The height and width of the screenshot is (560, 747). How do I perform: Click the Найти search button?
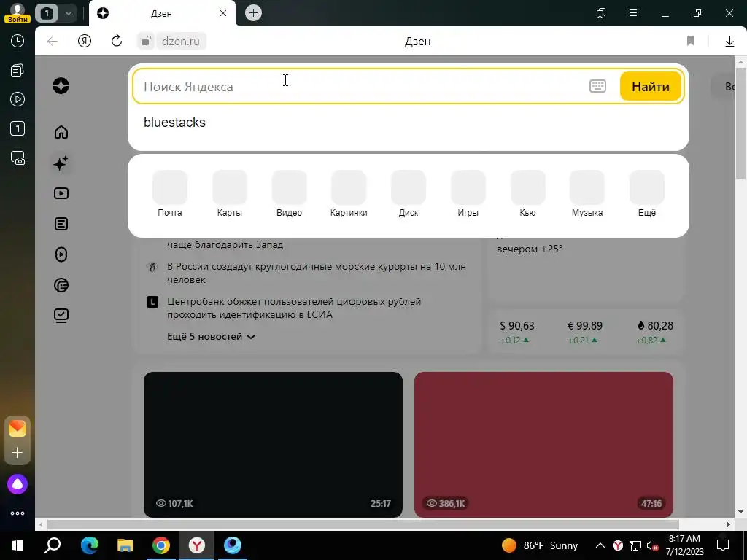650,86
